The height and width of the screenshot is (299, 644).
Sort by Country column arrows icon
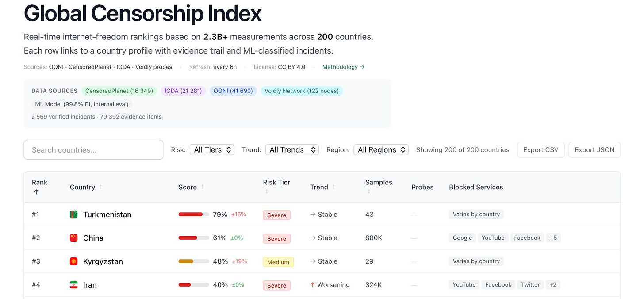[100, 187]
